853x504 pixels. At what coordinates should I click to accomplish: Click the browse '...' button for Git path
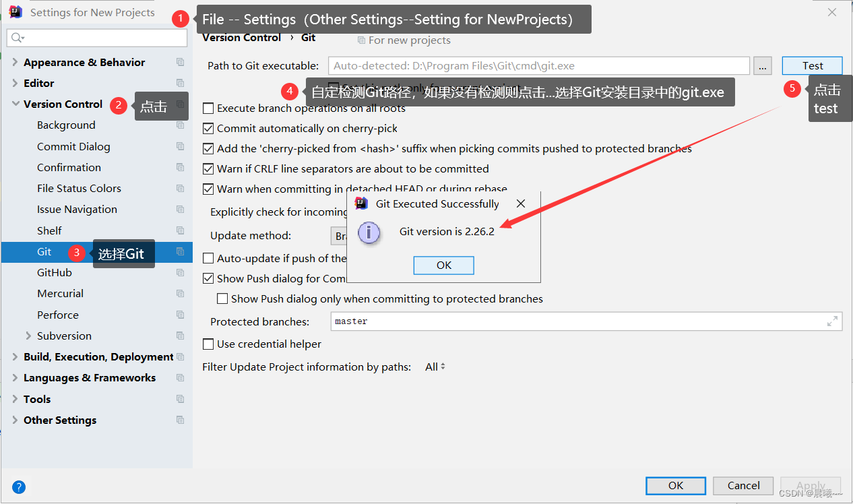point(763,65)
